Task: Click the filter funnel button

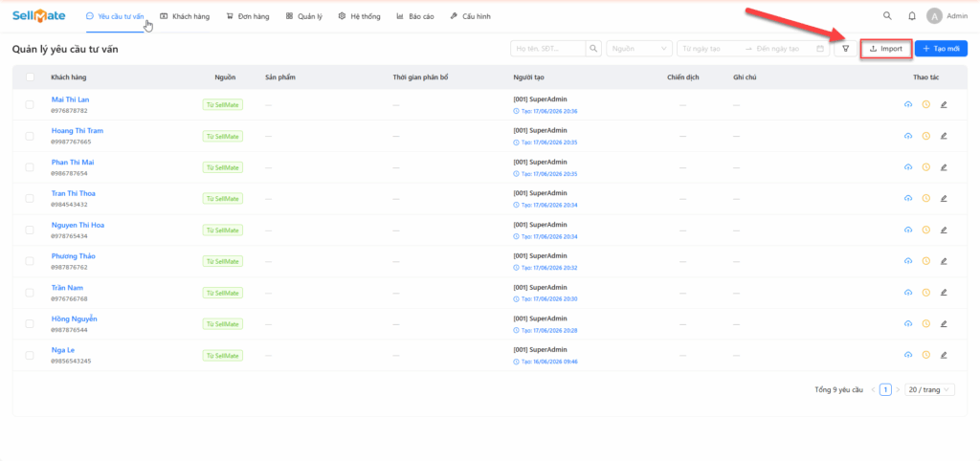Action: click(x=846, y=49)
